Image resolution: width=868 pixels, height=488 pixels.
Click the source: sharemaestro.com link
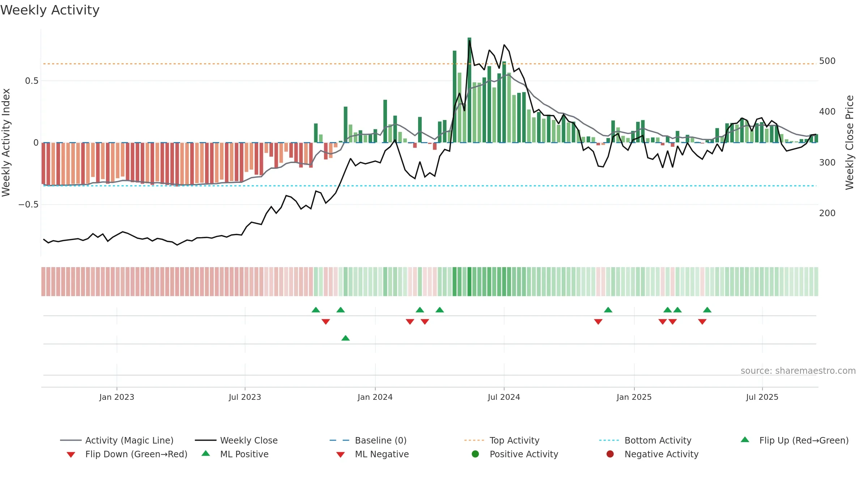tap(798, 371)
